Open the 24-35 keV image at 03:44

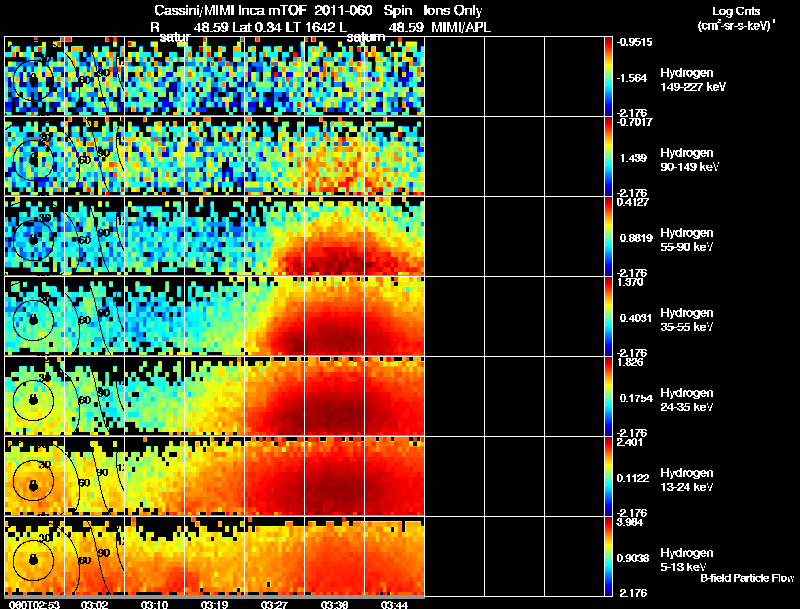coord(394,396)
